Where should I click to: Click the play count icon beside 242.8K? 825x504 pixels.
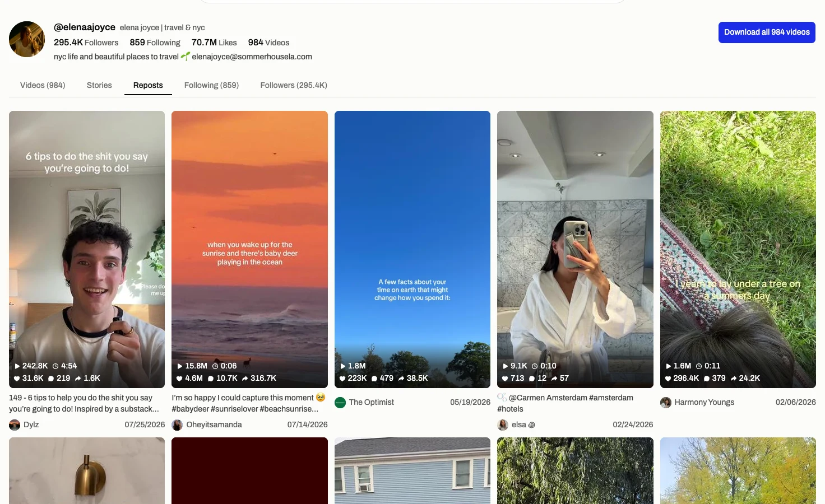point(17,366)
